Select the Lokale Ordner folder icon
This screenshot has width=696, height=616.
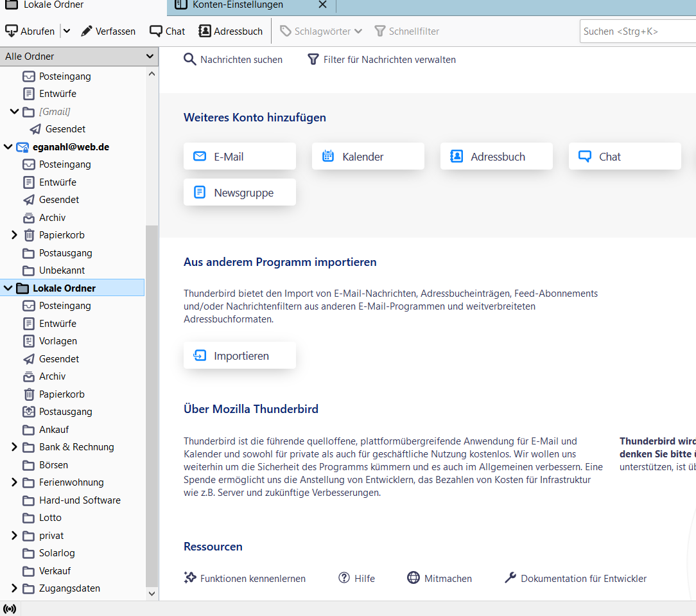[22, 288]
